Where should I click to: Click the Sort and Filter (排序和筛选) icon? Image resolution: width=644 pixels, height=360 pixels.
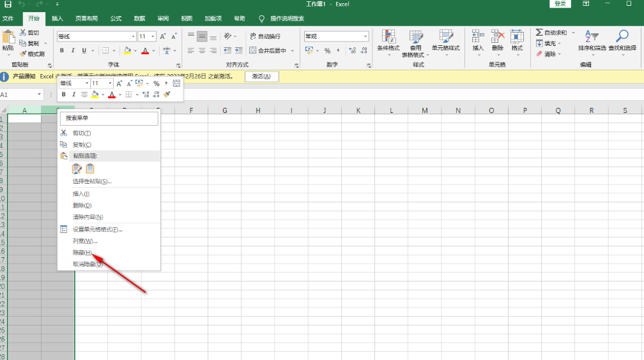tap(593, 37)
